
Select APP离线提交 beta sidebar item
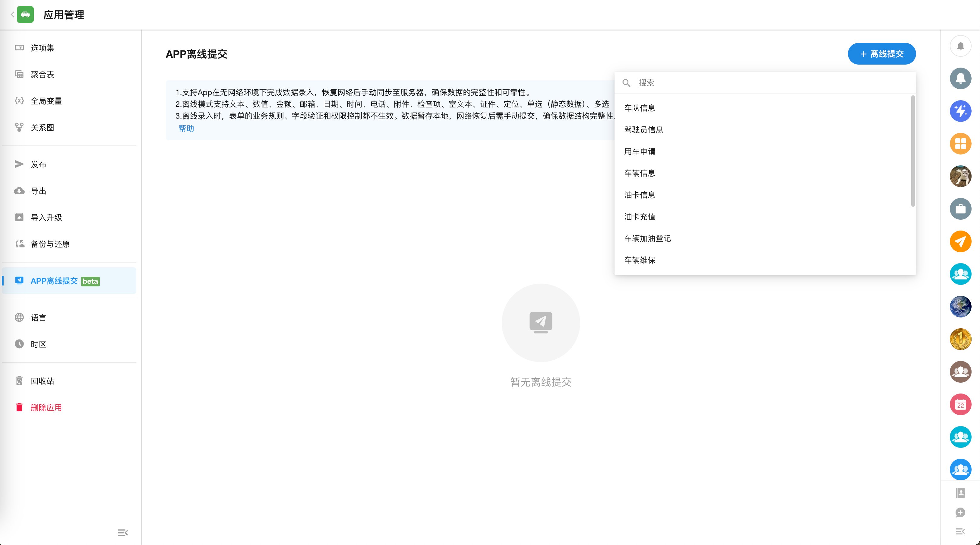(69, 281)
